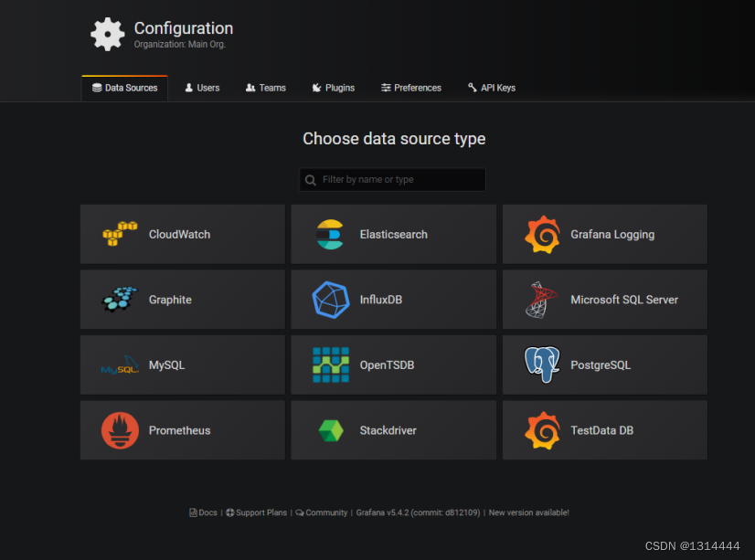The height and width of the screenshot is (560, 755).
Task: Click the MySQL dolphin logo icon
Action: (x=120, y=365)
